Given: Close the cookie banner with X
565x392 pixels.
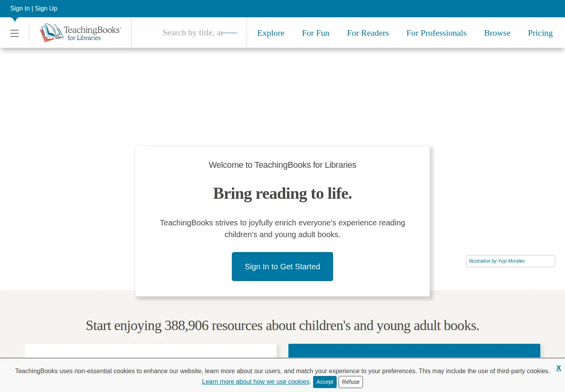Looking at the screenshot, I should click(x=559, y=368).
